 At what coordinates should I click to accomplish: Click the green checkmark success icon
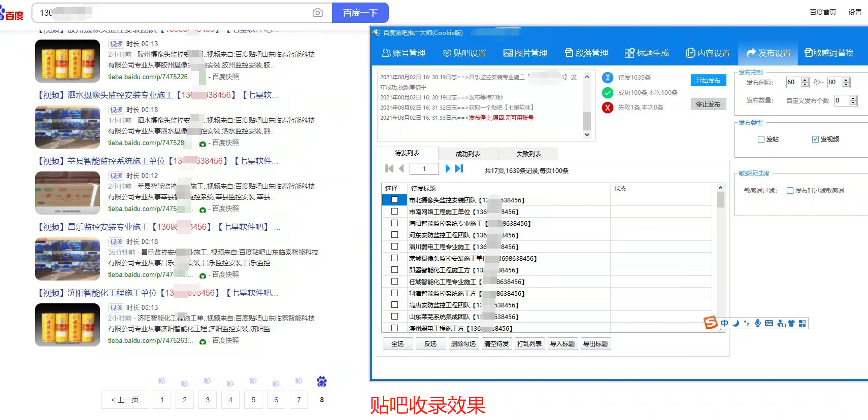[x=608, y=93]
